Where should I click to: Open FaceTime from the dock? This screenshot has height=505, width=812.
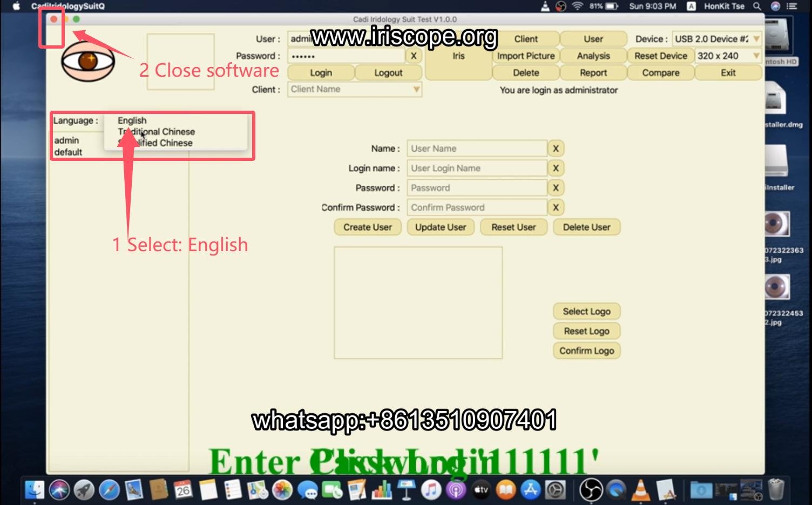point(332,490)
